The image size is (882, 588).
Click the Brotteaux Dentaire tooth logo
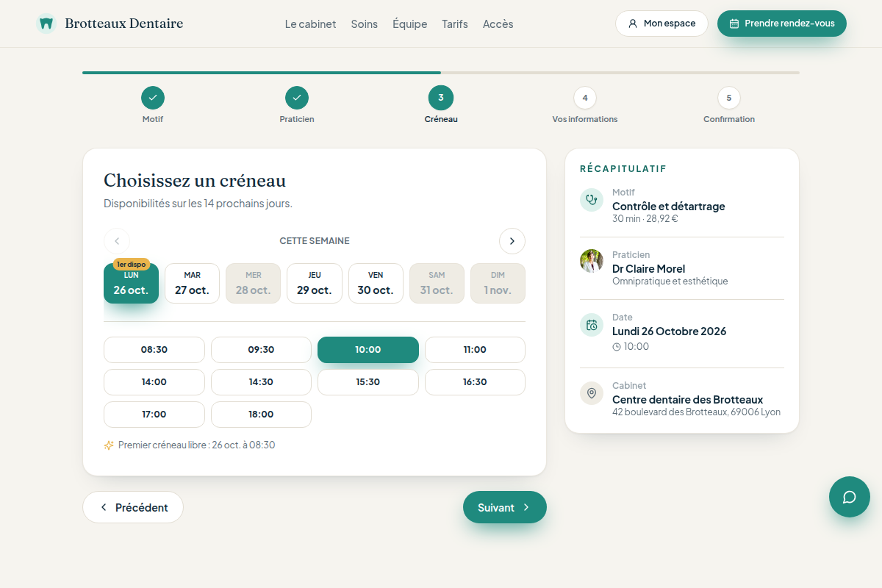[x=46, y=24]
